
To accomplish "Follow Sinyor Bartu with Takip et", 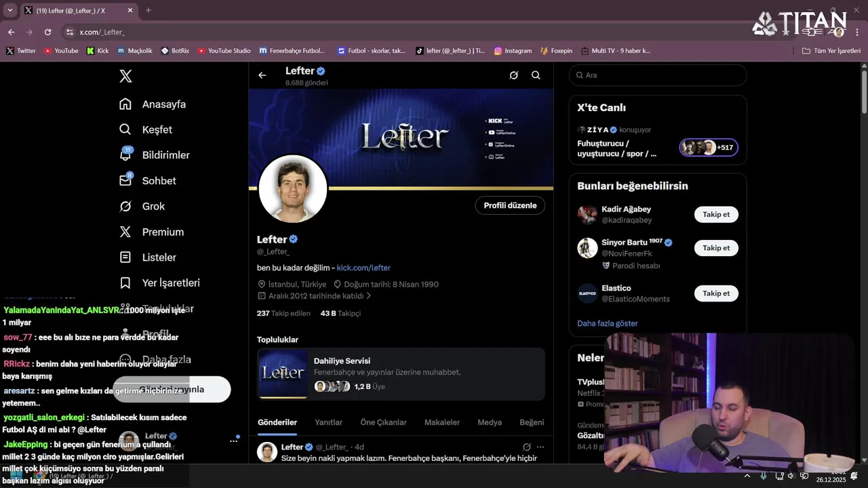I will (x=716, y=247).
